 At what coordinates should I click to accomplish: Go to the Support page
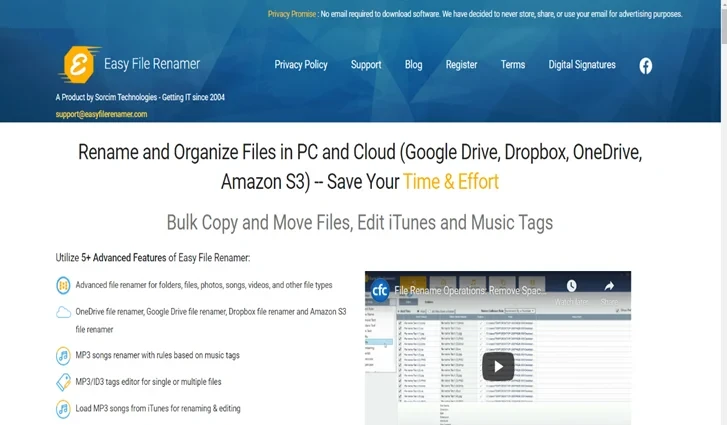tap(366, 65)
